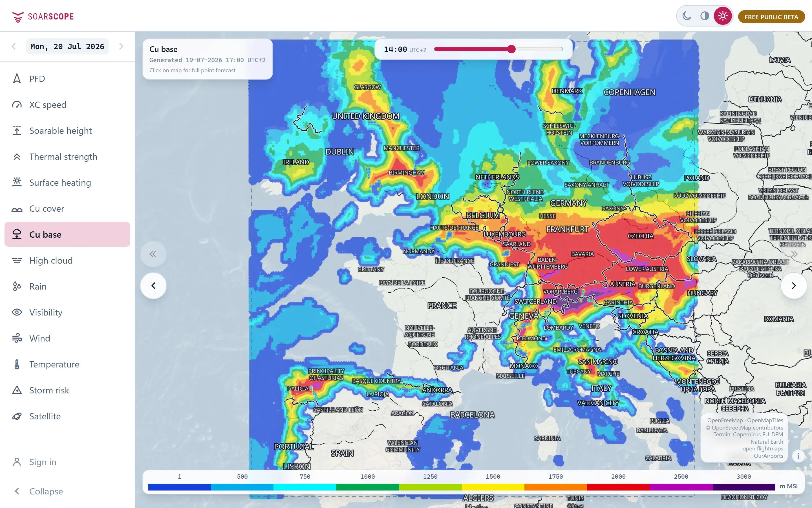Select the Wind icon
812x508 pixels.
(17, 338)
